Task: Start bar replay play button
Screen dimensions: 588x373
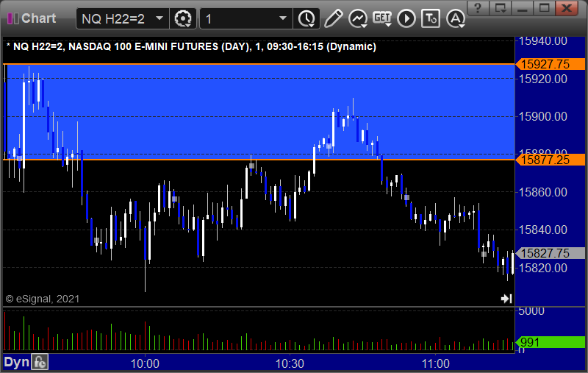Action: point(406,18)
